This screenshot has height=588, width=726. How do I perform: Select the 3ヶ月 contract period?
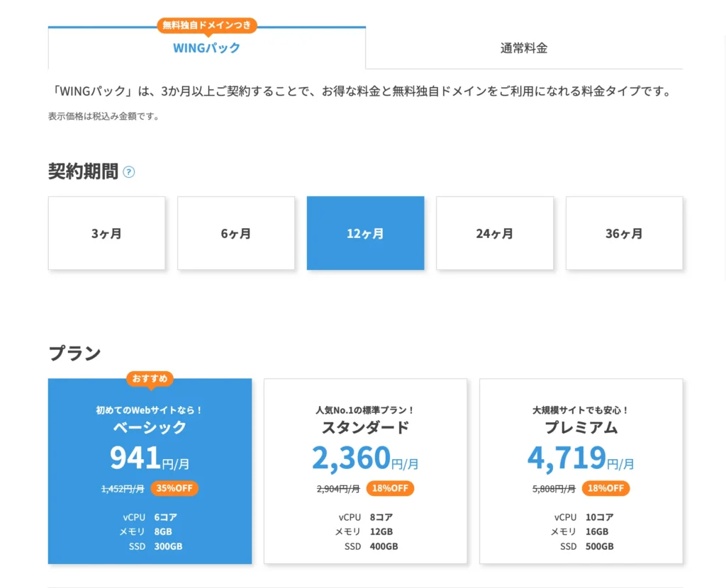pyautogui.click(x=106, y=233)
